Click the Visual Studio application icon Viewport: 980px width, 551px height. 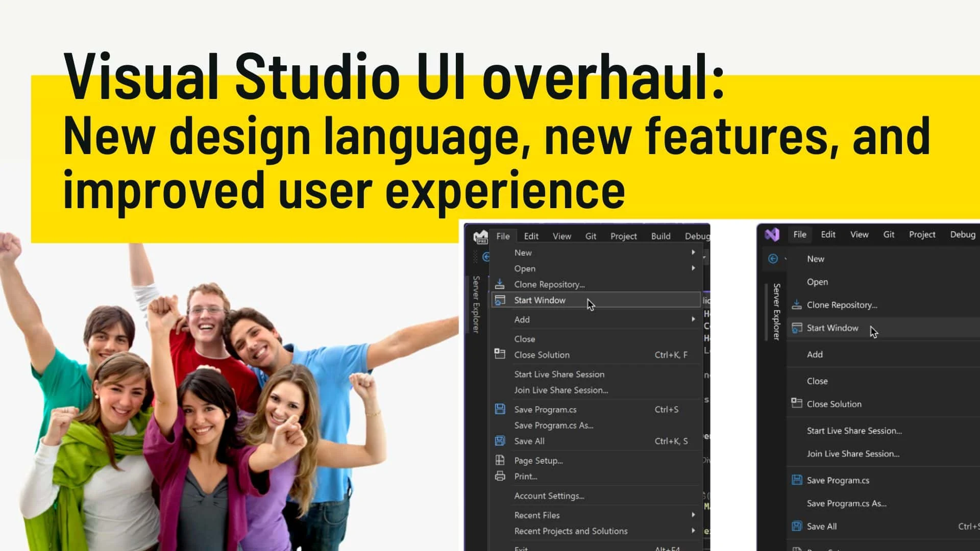click(x=772, y=235)
